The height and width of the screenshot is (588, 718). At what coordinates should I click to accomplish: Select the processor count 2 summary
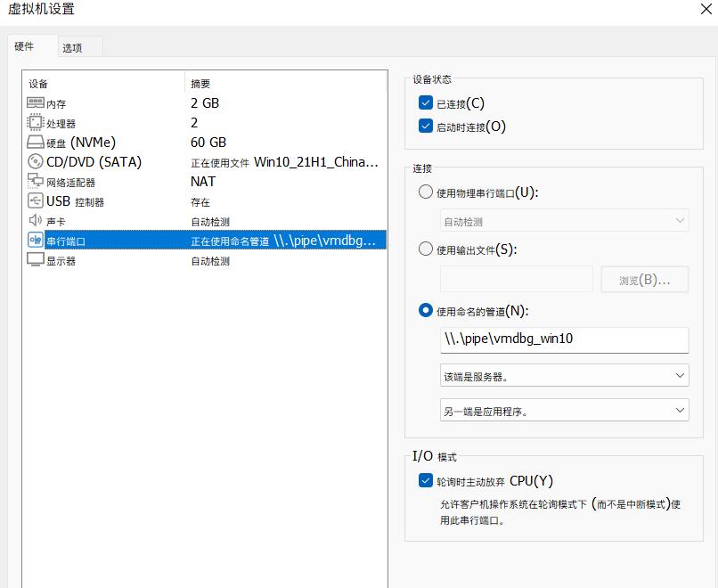point(194,123)
